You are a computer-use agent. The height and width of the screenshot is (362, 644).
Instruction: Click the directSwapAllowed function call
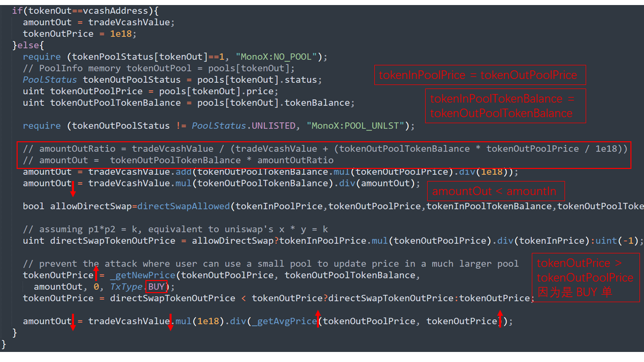184,206
